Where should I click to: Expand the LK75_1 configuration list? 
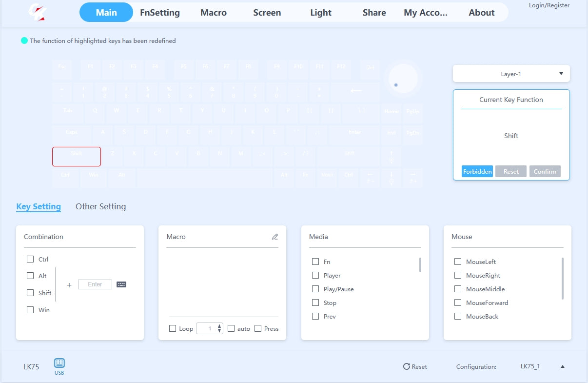point(562,367)
